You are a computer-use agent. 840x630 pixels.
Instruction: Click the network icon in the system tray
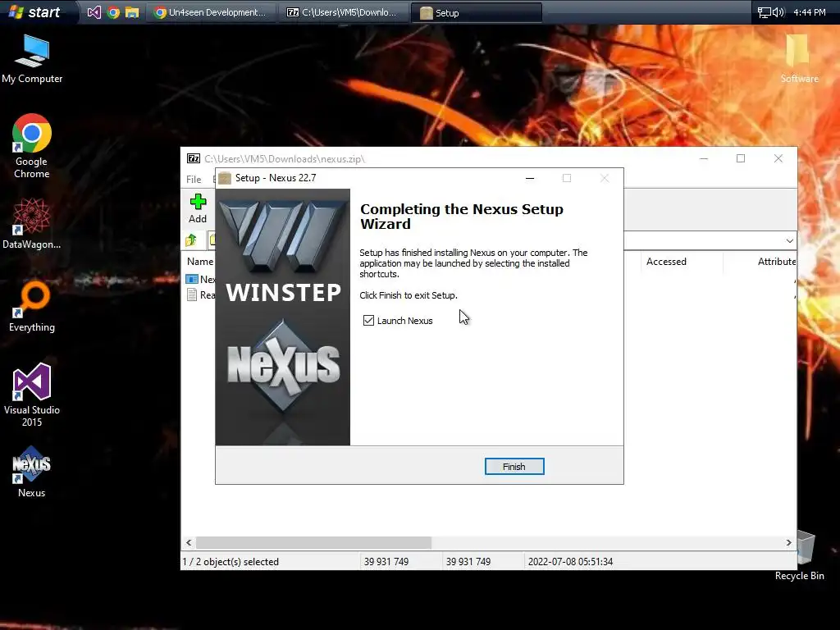pos(764,12)
